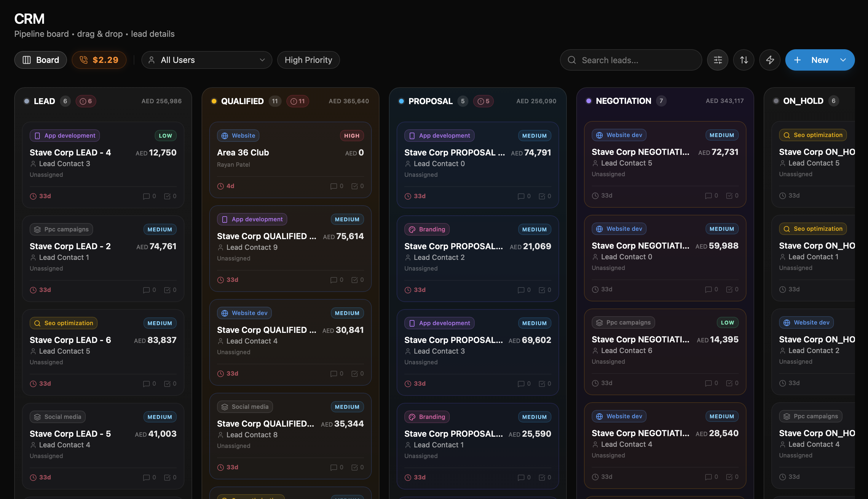Click the LOW badge on AED 14,395 negotiation card
The width and height of the screenshot is (868, 499).
point(727,322)
